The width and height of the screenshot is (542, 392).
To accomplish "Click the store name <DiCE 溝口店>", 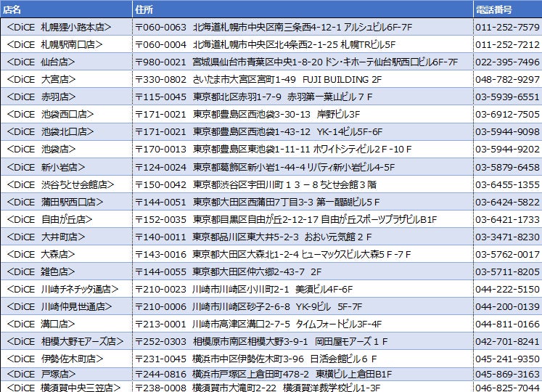I will click(x=41, y=324).
